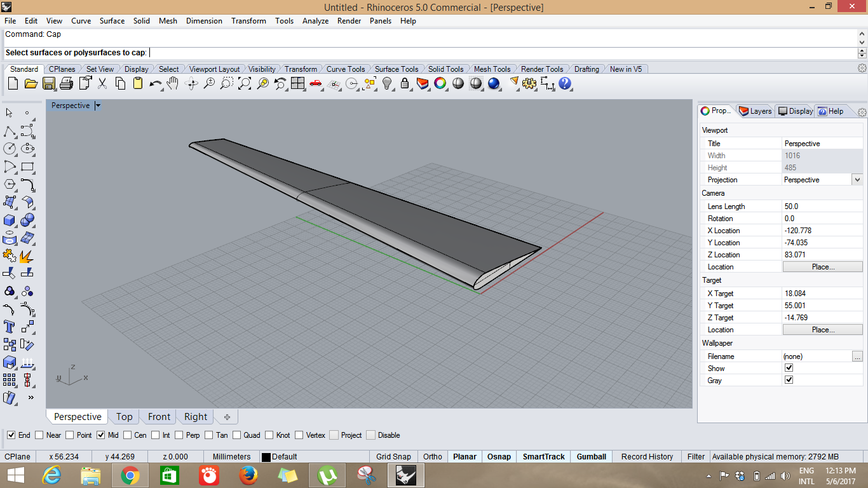This screenshot has width=868, height=488.
Task: Uncheck the Wallpaper Show checkbox
Action: click(789, 368)
